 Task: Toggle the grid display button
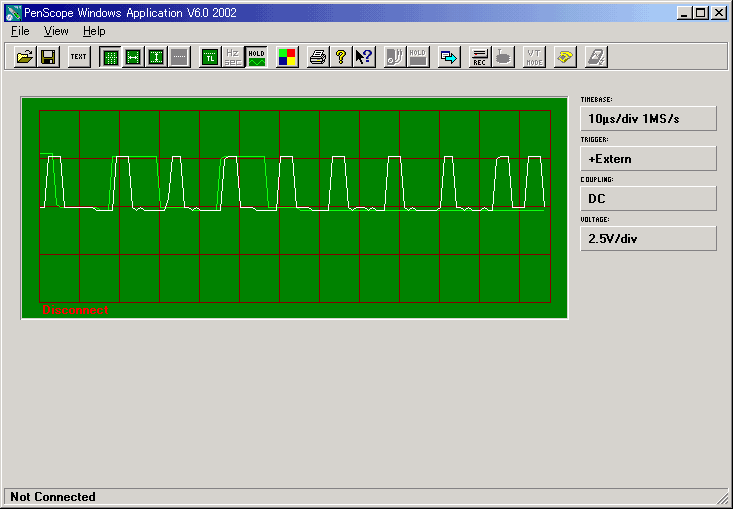[x=110, y=57]
